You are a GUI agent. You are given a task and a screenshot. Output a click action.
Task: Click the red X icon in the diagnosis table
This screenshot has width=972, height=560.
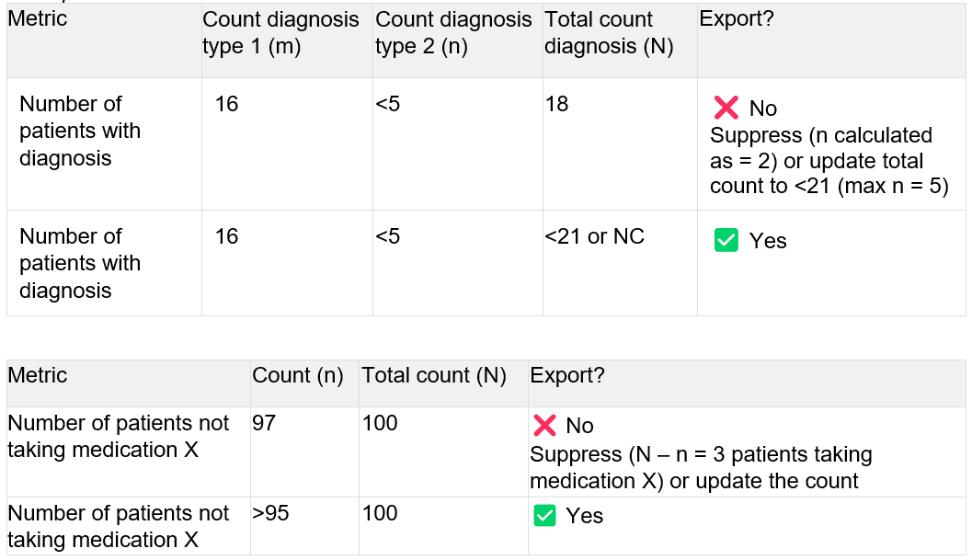click(726, 108)
